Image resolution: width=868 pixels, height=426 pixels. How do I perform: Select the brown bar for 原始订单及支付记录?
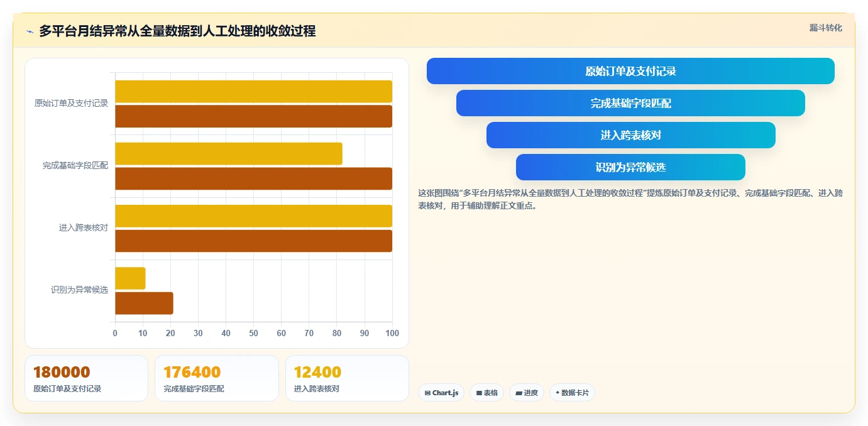253,116
